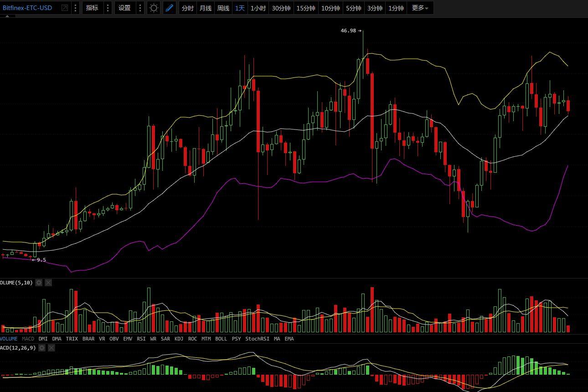The height and width of the screenshot is (392, 588).
Task: Add the OBV indicator
Action: [x=114, y=339]
